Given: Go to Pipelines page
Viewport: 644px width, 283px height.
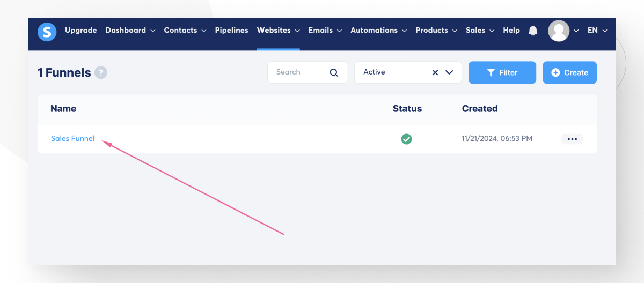Looking at the screenshot, I should click(231, 31).
